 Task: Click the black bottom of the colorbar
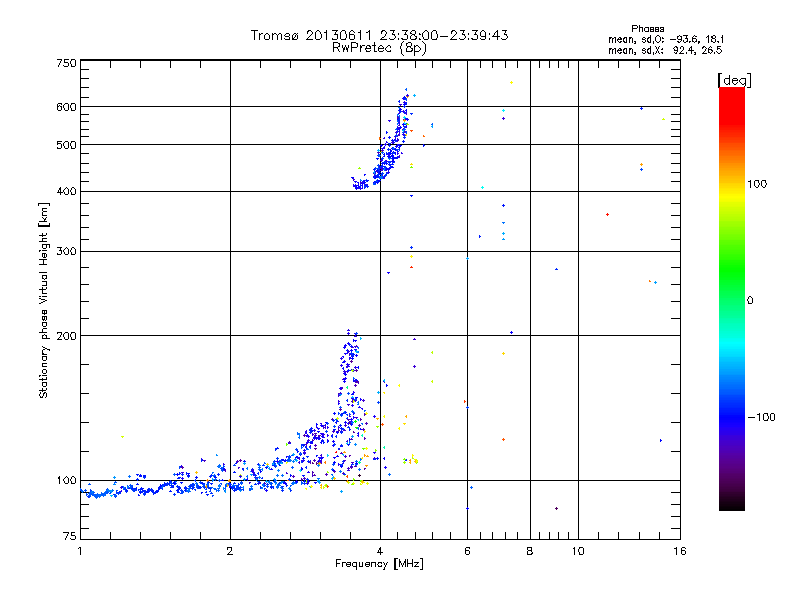[732, 503]
